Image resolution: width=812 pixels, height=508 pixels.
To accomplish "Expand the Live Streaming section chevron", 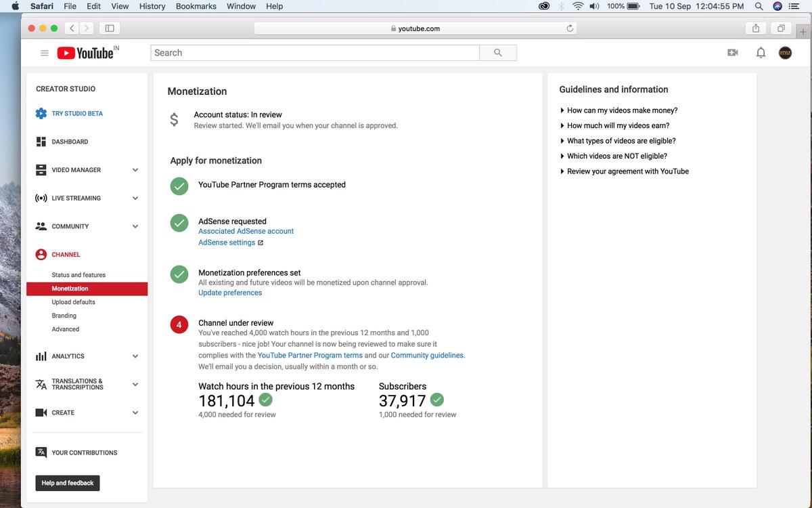I will (135, 198).
